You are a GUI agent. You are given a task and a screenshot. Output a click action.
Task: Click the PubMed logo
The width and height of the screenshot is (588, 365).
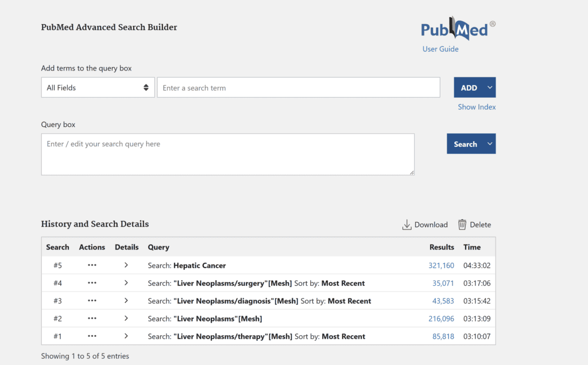click(458, 29)
